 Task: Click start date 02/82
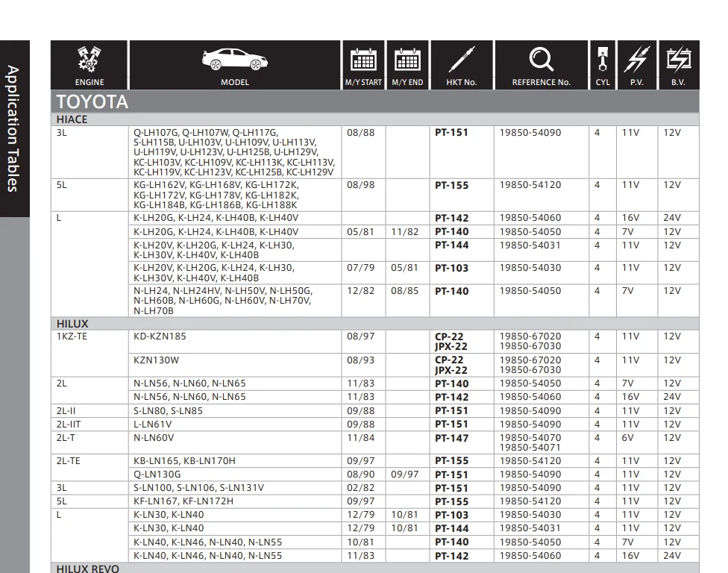(360, 487)
